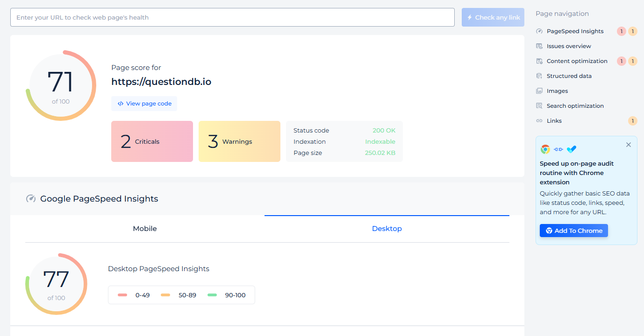Click the orange badge next to Content optimization

[x=633, y=61]
